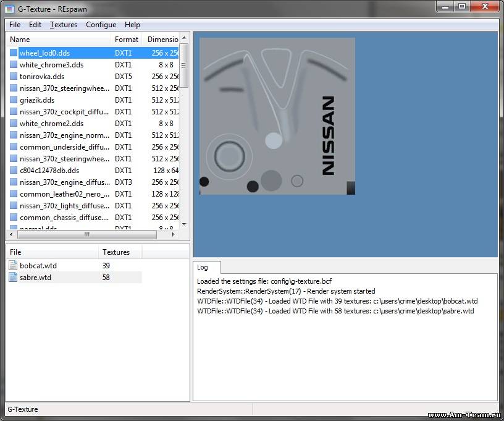Click the log line mentioning bobcat.wtd path

[x=337, y=301]
